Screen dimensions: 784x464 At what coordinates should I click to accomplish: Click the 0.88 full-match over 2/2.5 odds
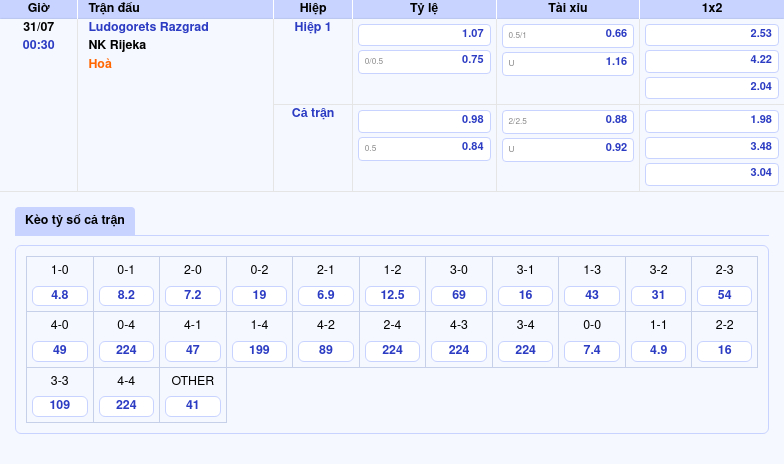click(567, 120)
